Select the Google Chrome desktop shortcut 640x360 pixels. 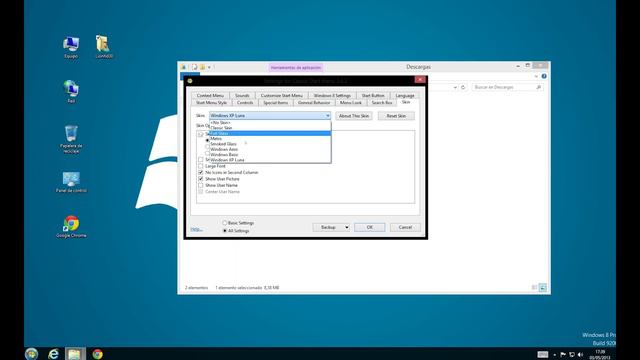point(71,227)
